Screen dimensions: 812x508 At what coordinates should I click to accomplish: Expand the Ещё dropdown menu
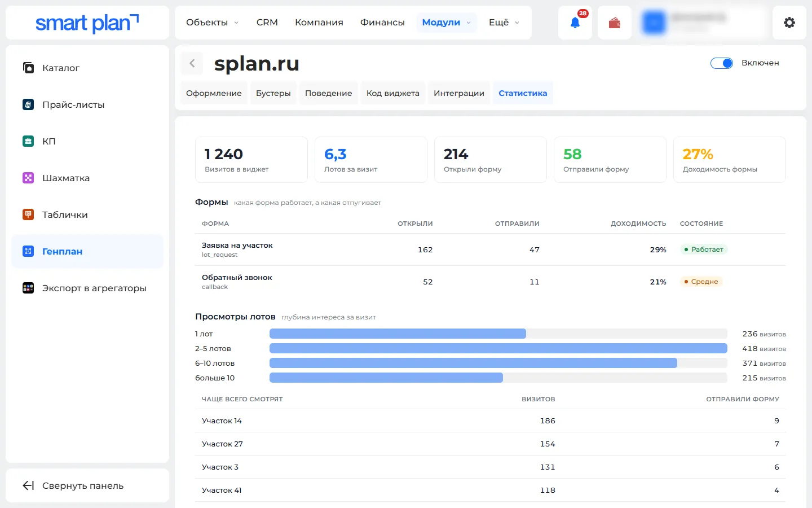point(504,23)
